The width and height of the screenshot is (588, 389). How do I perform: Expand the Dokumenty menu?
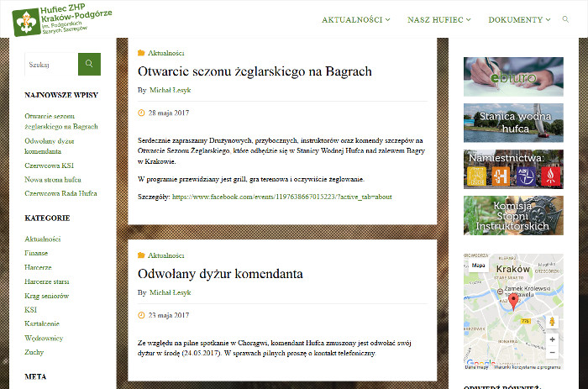(x=519, y=19)
